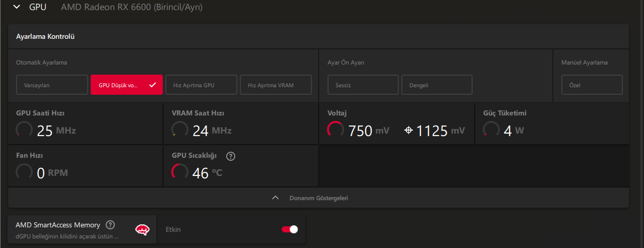
Task: Click the GPU Sıcaklığı gauge dial
Action: click(180, 172)
